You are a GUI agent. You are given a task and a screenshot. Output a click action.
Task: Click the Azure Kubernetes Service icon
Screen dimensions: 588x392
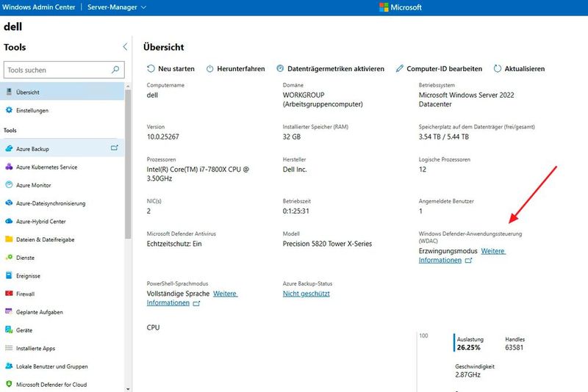point(9,167)
